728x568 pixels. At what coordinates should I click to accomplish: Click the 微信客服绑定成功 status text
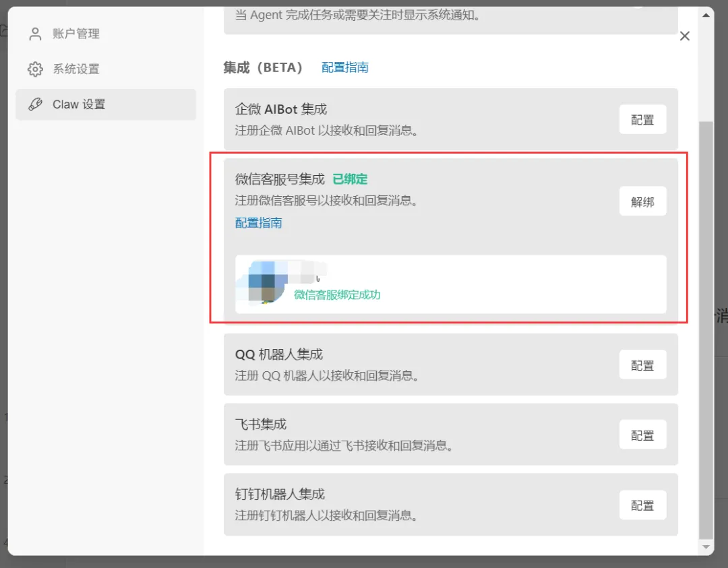[337, 294]
